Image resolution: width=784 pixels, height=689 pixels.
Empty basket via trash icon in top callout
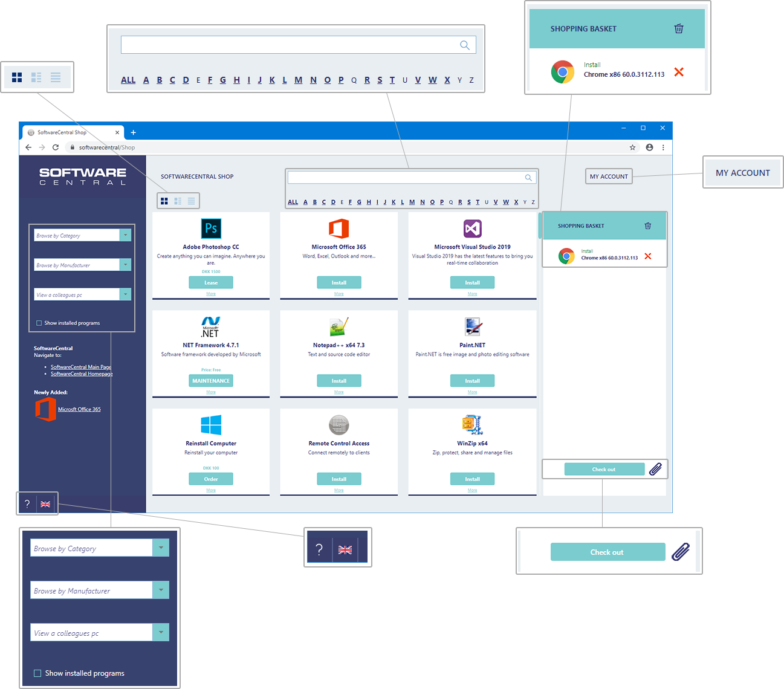coord(679,28)
